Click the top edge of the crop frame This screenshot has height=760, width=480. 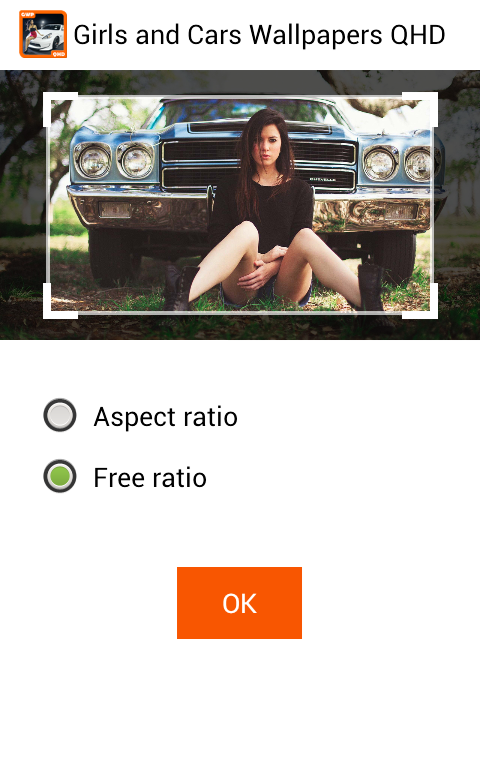[240, 97]
